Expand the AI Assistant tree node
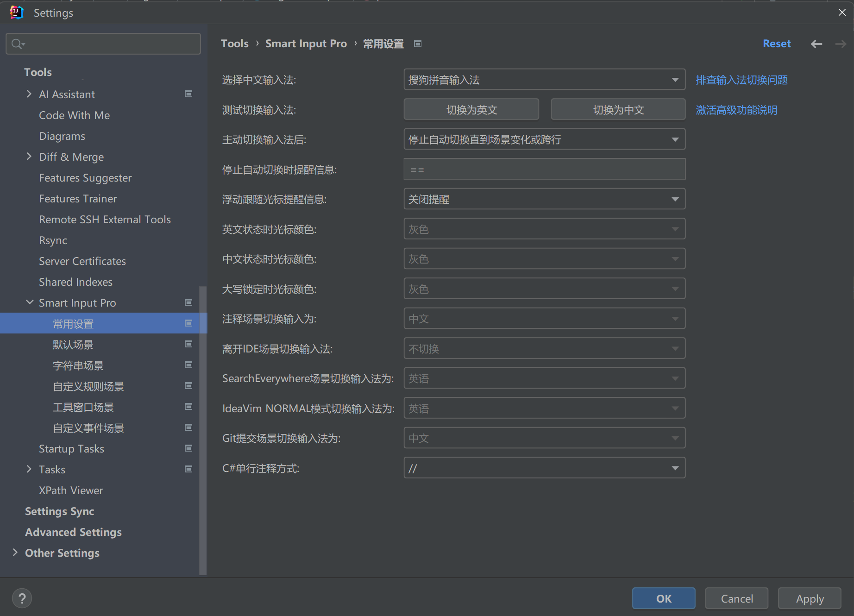854x616 pixels. [x=29, y=94]
